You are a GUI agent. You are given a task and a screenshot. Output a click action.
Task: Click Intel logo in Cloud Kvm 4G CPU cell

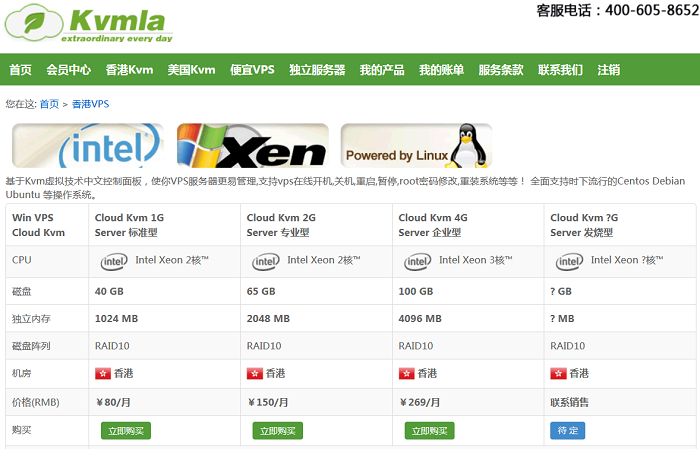point(418,261)
